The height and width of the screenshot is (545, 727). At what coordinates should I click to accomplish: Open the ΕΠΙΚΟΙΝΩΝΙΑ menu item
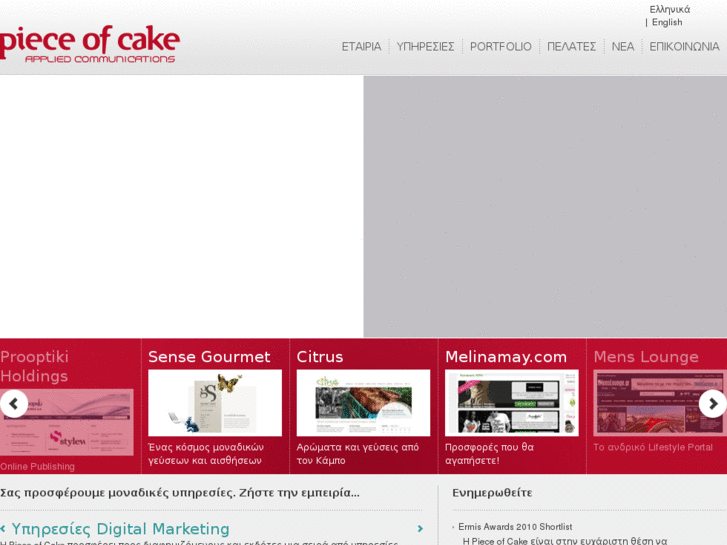pyautogui.click(x=684, y=46)
